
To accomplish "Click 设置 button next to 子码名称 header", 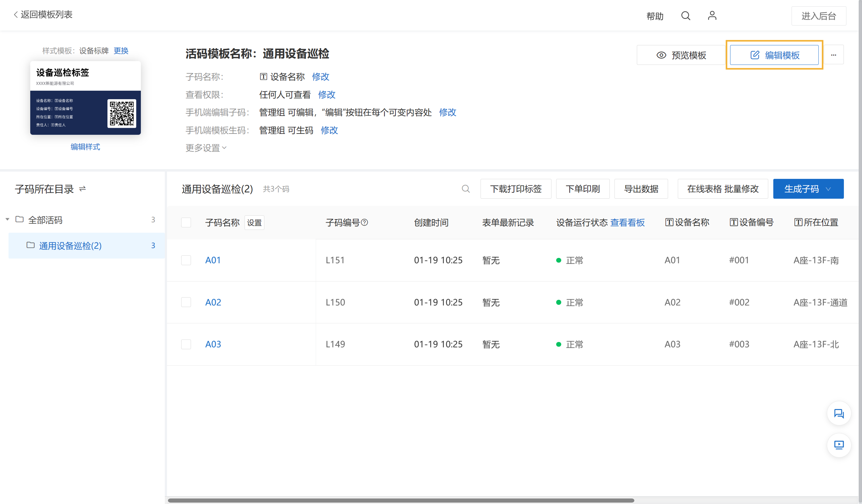I will [254, 223].
